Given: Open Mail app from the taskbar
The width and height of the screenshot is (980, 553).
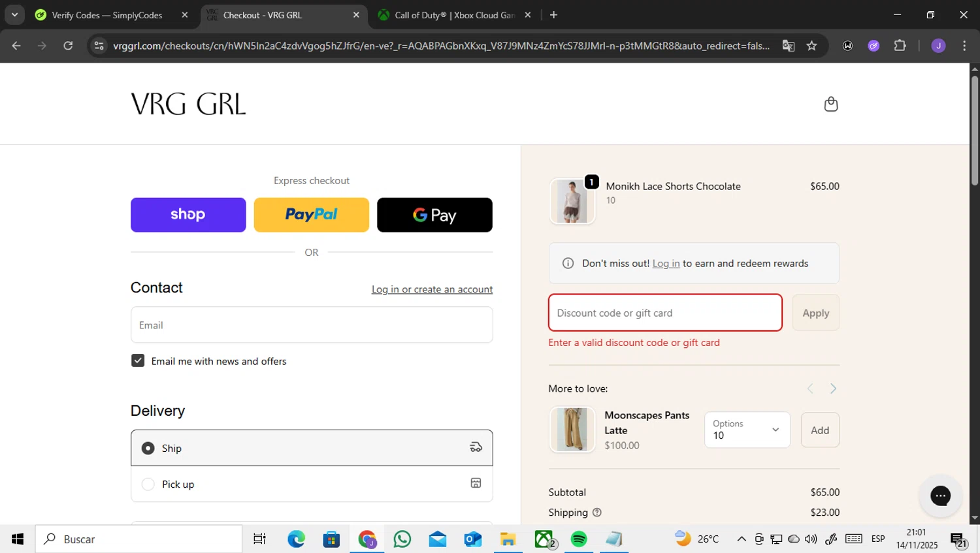Looking at the screenshot, I should (438, 539).
